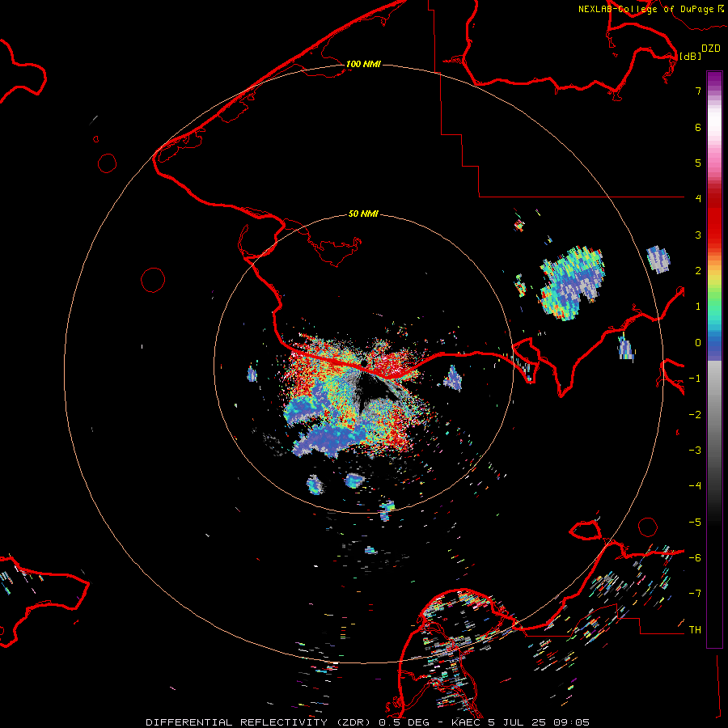
Task: Click the 7 value on color scale
Action: pos(698,91)
